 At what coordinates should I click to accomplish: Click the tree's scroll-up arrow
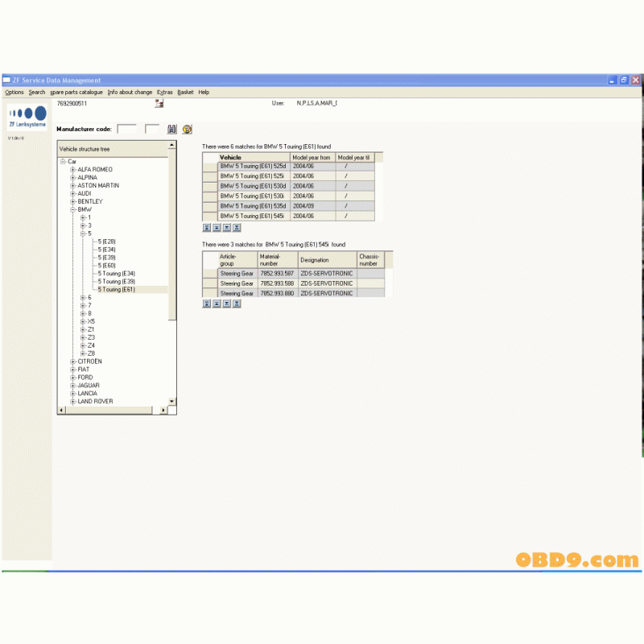point(172,145)
